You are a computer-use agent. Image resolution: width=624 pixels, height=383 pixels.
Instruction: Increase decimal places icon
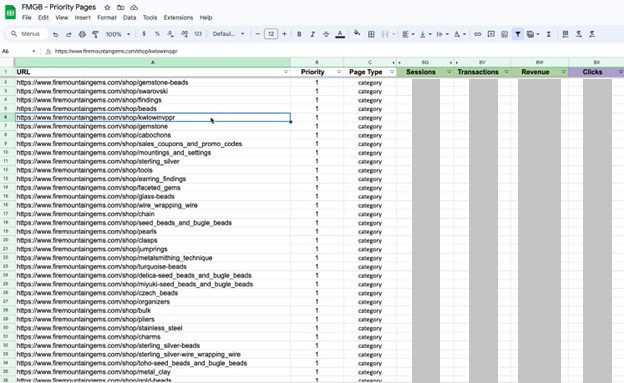pyautogui.click(x=184, y=34)
